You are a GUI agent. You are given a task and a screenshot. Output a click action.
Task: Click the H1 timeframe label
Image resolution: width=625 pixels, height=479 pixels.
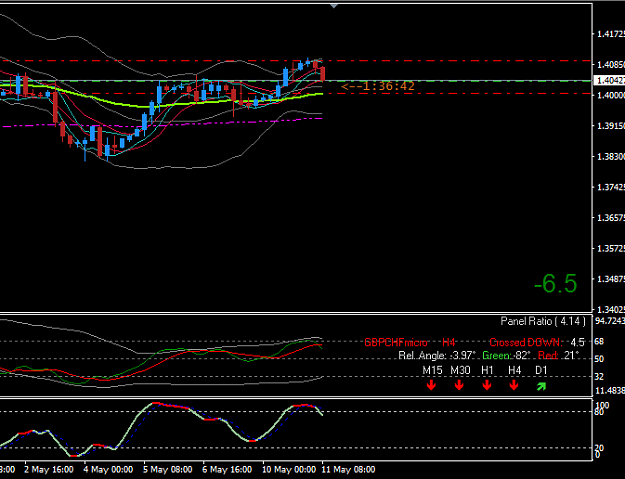click(487, 370)
